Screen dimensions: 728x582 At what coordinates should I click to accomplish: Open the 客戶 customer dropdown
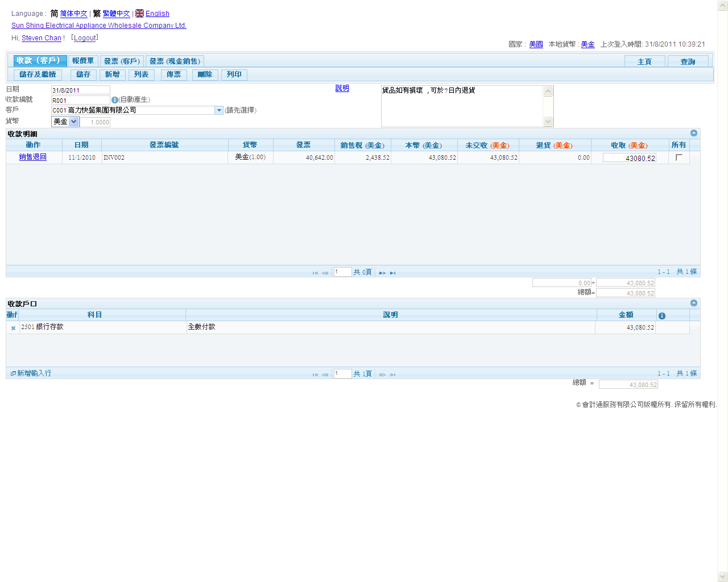click(219, 110)
